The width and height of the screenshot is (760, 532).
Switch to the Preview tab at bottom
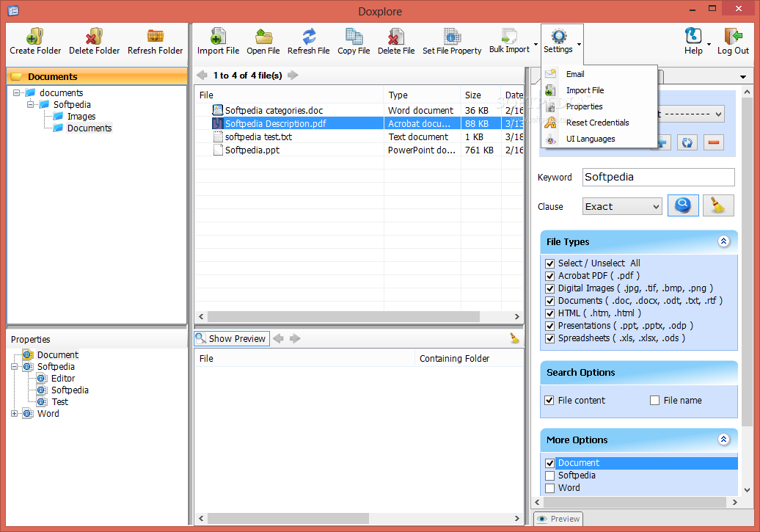pos(558,518)
